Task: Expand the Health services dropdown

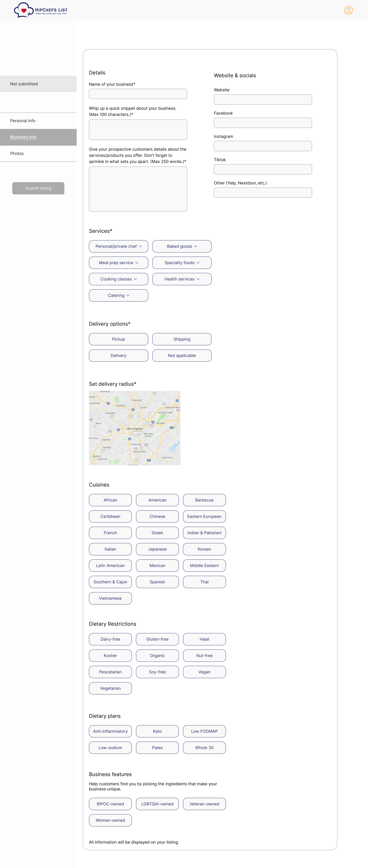Action: 182,279
